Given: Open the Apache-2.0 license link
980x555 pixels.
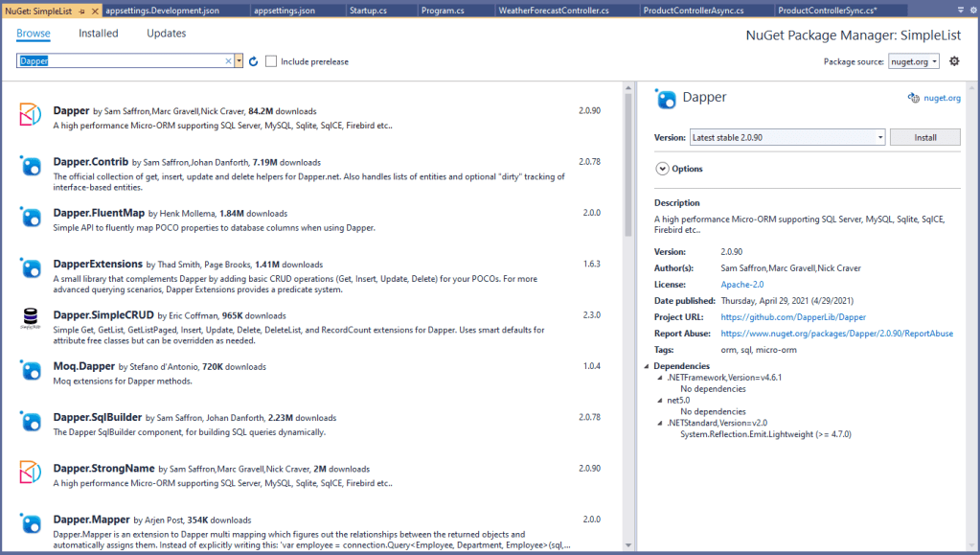Looking at the screenshot, I should pyautogui.click(x=742, y=285).
